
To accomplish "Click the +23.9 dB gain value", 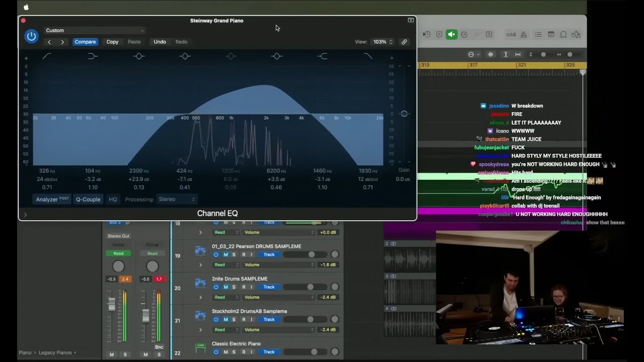I will coord(139,179).
